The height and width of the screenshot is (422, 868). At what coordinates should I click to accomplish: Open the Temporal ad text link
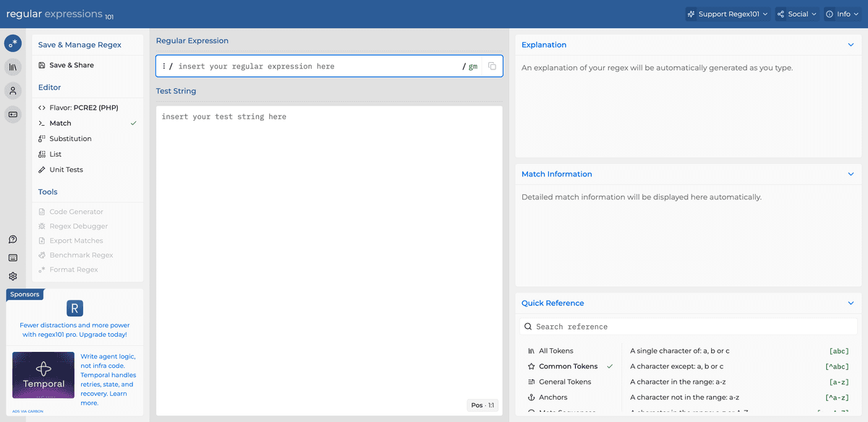click(109, 380)
